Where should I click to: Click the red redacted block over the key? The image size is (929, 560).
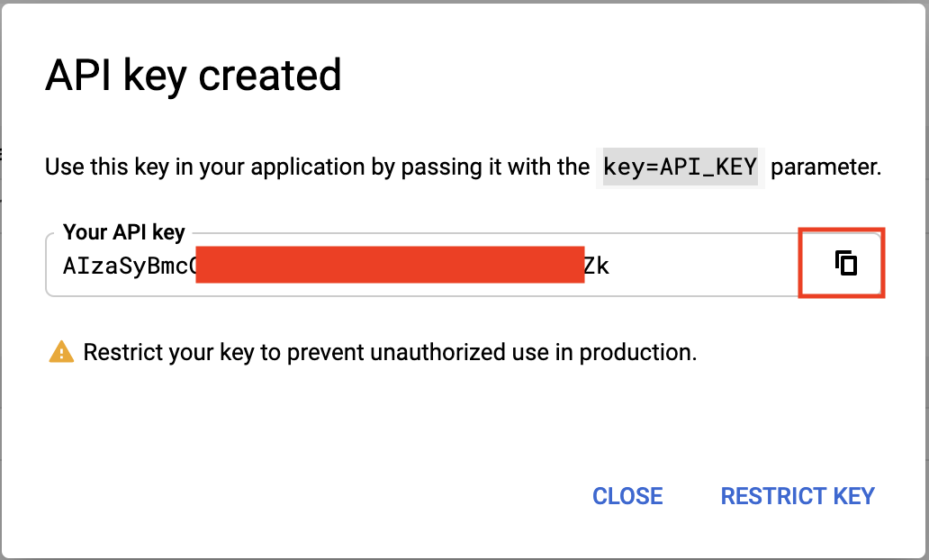pyautogui.click(x=390, y=265)
